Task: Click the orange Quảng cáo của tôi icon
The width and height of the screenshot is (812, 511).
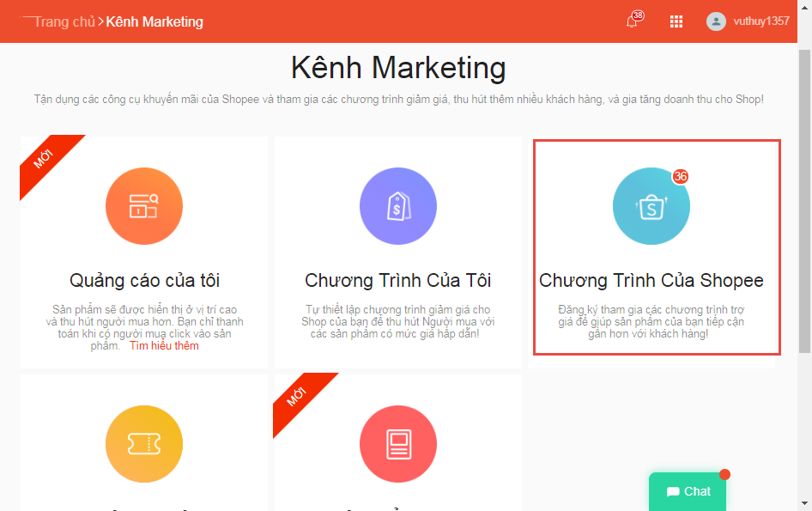Action: (144, 206)
